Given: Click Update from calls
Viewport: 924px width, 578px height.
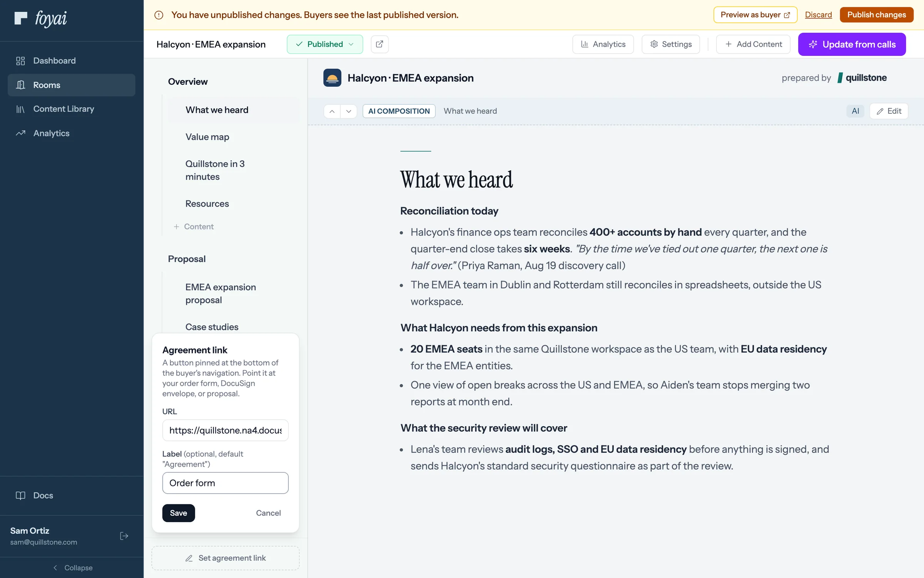Looking at the screenshot, I should click(852, 44).
